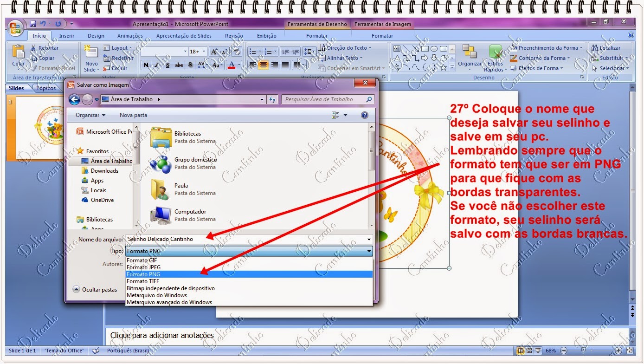Open Efeitos de Forma dropdown
The width and height of the screenshot is (644, 364).
(x=537, y=68)
